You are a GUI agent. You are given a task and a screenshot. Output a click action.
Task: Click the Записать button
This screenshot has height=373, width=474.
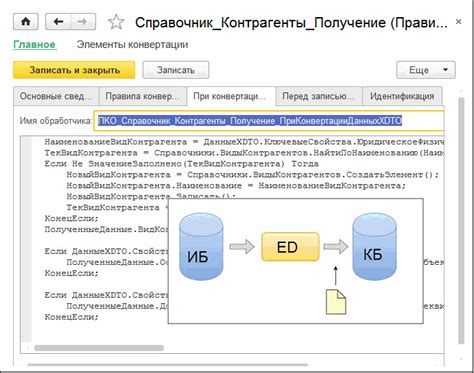[x=176, y=70]
